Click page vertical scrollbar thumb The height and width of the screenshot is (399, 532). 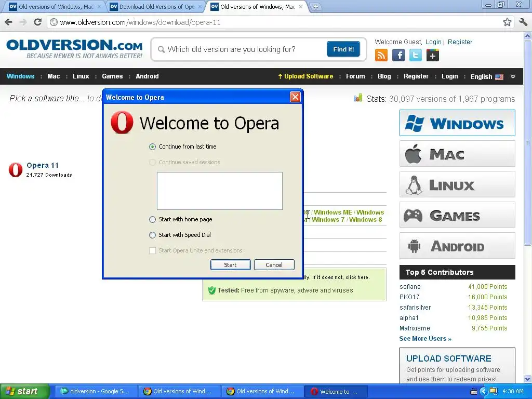coord(528,142)
